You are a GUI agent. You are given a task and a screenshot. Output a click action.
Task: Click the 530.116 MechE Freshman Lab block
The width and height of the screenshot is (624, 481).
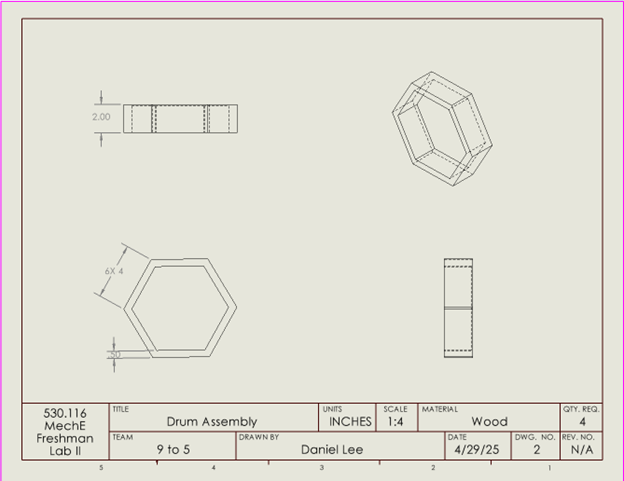[x=65, y=431]
